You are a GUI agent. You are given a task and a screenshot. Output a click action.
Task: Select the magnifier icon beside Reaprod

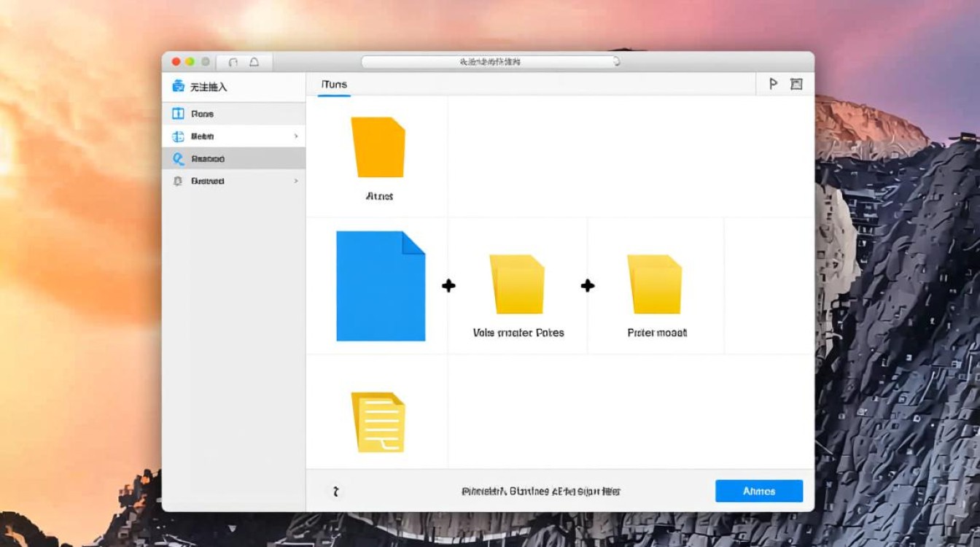[x=177, y=158]
